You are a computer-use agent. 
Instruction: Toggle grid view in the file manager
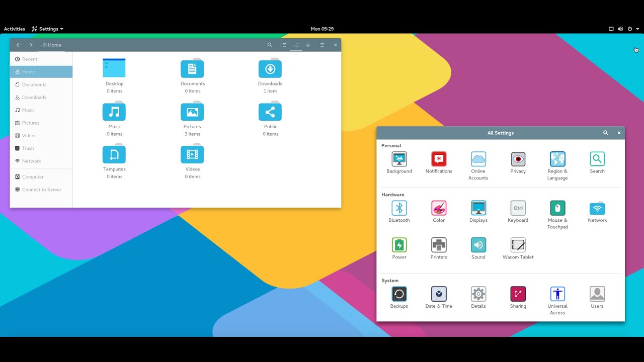click(296, 45)
